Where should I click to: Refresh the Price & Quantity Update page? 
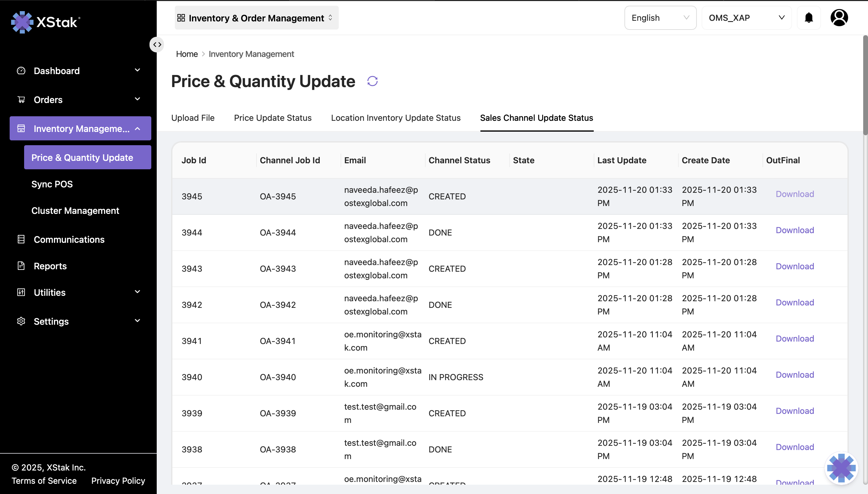(x=372, y=81)
